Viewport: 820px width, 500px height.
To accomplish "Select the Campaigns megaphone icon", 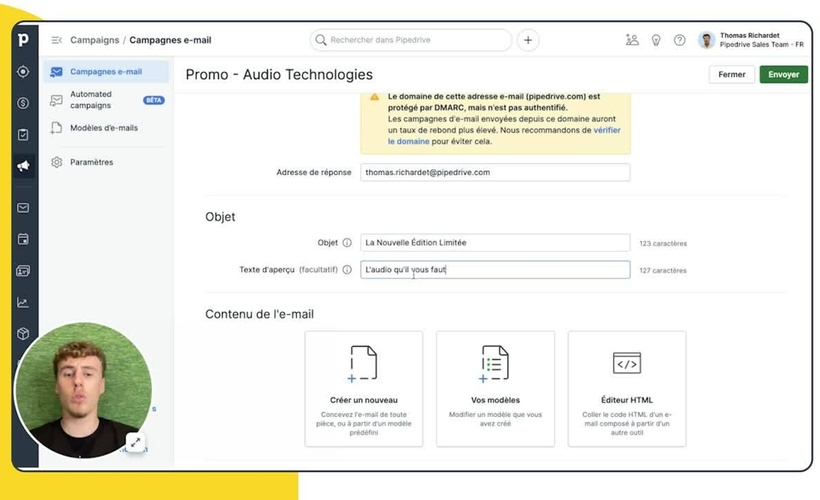I will 23,166.
